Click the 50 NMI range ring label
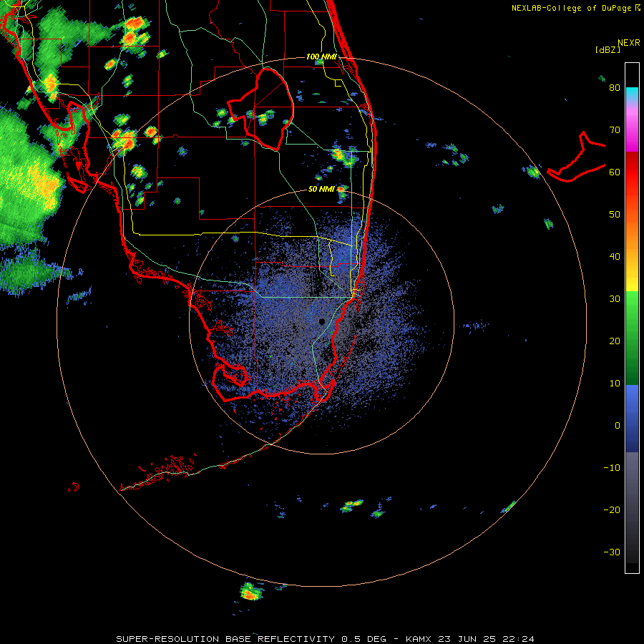The width and height of the screenshot is (644, 644). pos(321,190)
